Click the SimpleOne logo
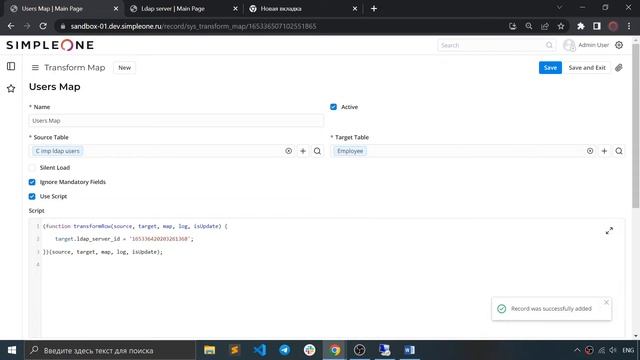Screen dimensions: 640x360 coord(50,45)
